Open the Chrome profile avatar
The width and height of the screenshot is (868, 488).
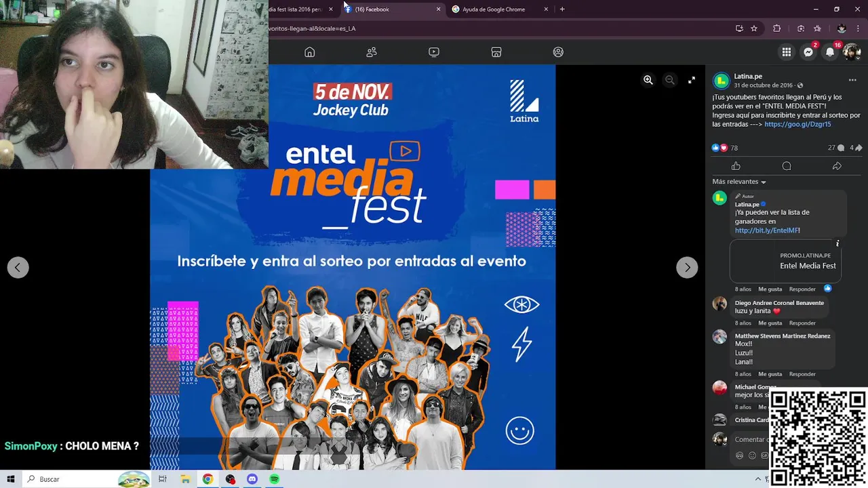[842, 28]
